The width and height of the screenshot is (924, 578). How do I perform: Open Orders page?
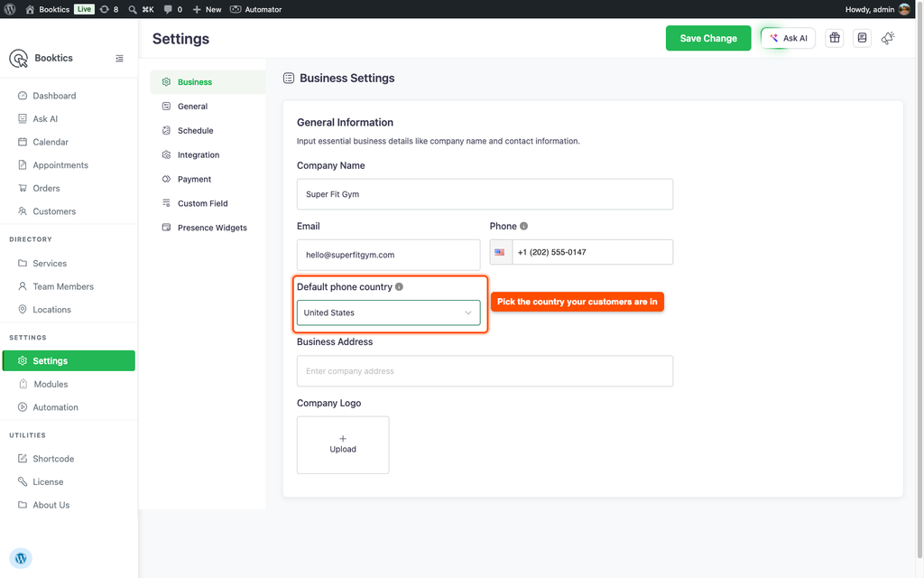pos(46,188)
